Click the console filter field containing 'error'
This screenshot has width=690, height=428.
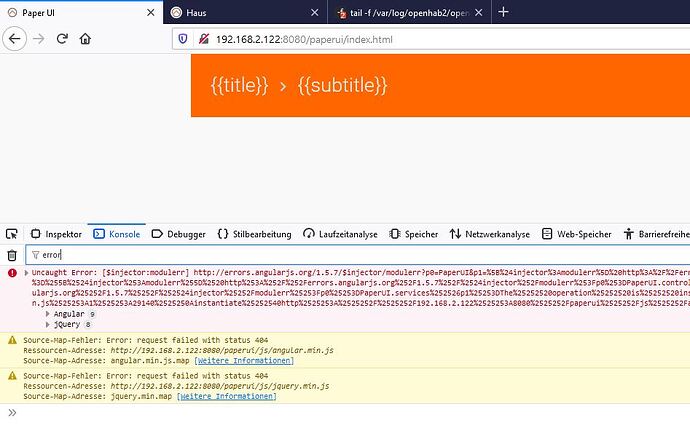click(x=357, y=255)
